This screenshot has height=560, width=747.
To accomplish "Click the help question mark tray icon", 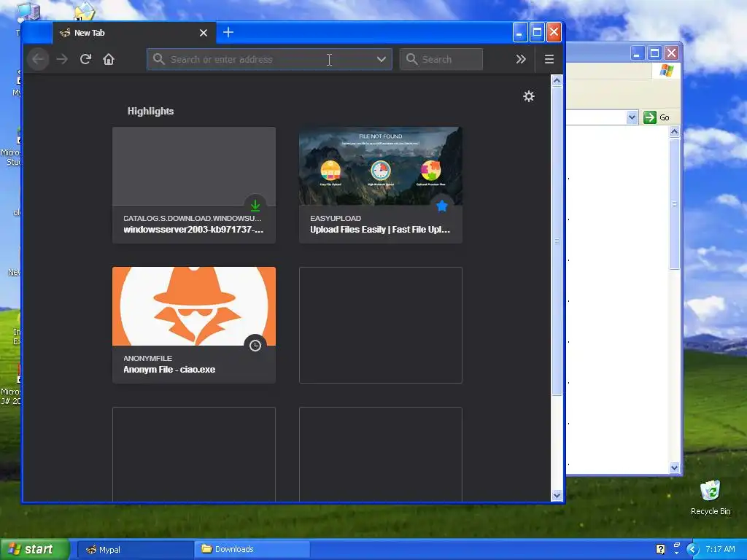I will 660,549.
